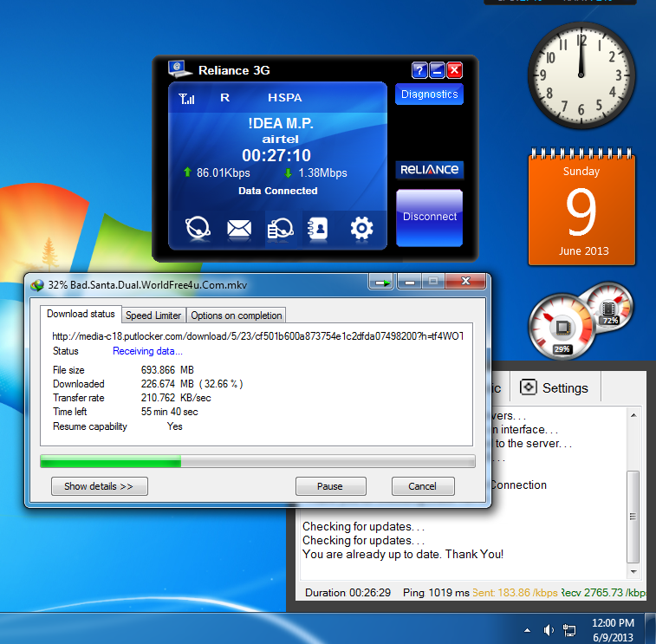Switch to Download status tab

coord(81,314)
